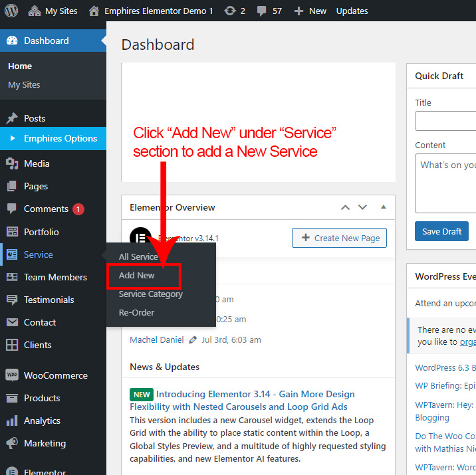The height and width of the screenshot is (475, 476).
Task: Select Add New in Service submenu
Action: click(x=137, y=275)
